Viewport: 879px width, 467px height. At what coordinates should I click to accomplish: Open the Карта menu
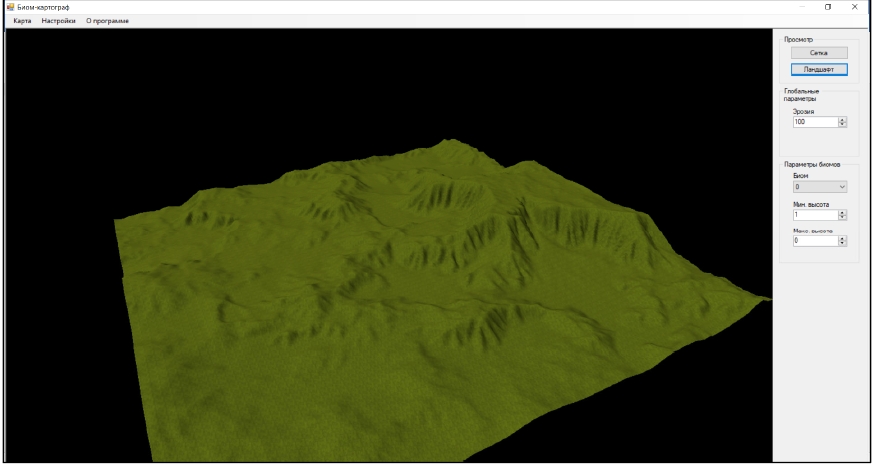point(22,21)
